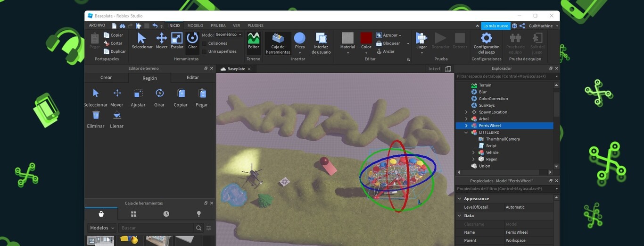644x246 pixels.
Task: Collapse the LITTLEBIRD model node
Action: [x=466, y=133]
